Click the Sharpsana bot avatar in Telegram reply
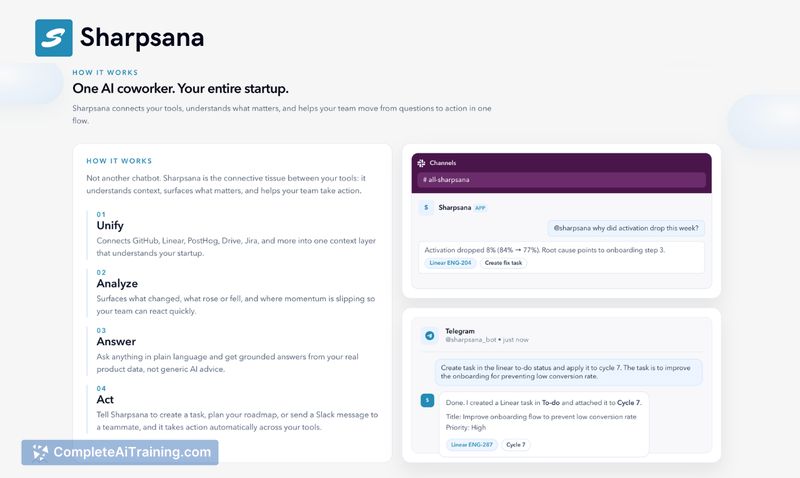This screenshot has height=478, width=800. point(427,400)
